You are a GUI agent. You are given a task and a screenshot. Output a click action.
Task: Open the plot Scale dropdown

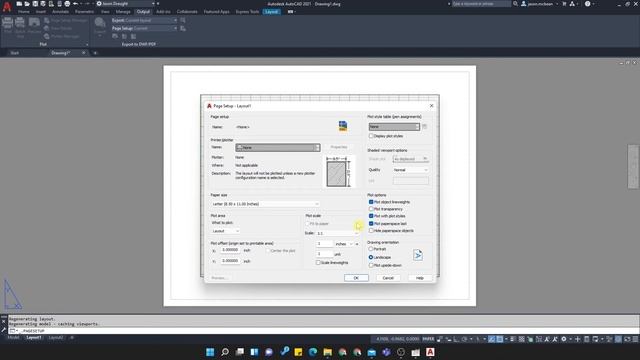click(338, 233)
